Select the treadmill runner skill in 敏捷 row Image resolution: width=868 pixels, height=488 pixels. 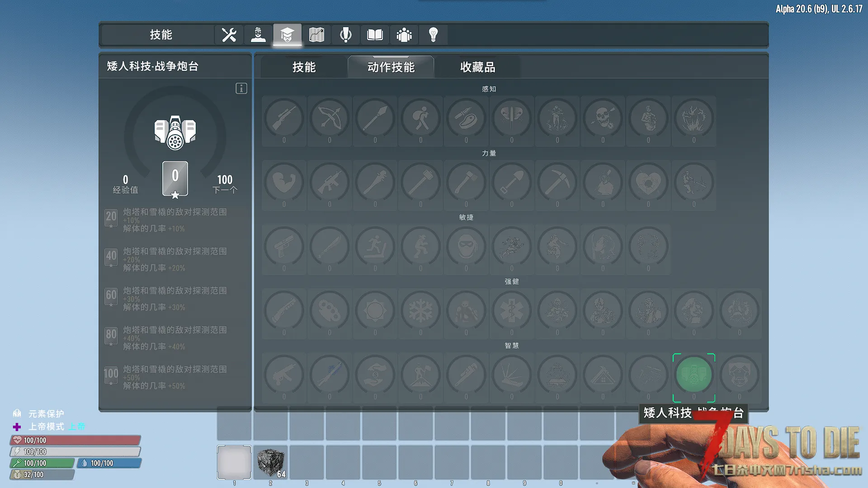[375, 249]
